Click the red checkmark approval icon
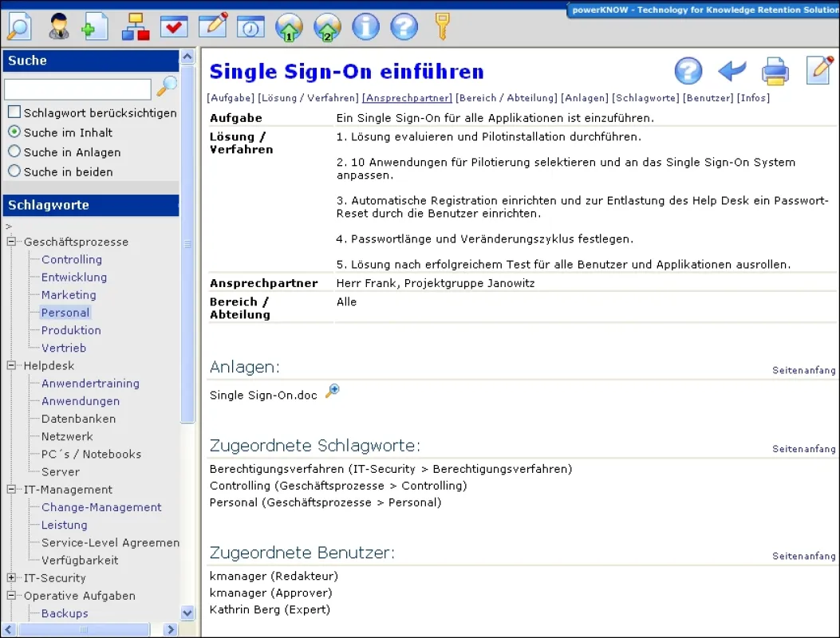Screen dimensions: 840x638 tap(174, 26)
